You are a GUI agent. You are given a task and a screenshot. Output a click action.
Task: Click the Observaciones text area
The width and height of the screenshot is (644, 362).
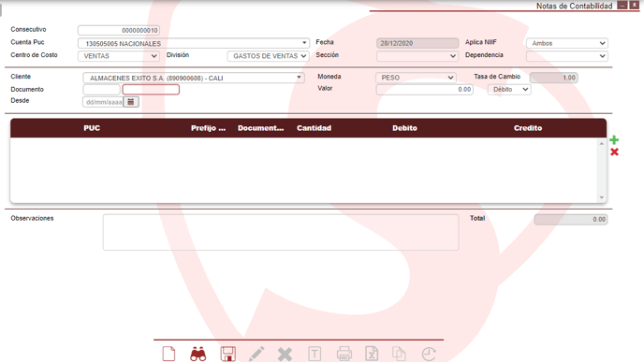click(x=281, y=232)
